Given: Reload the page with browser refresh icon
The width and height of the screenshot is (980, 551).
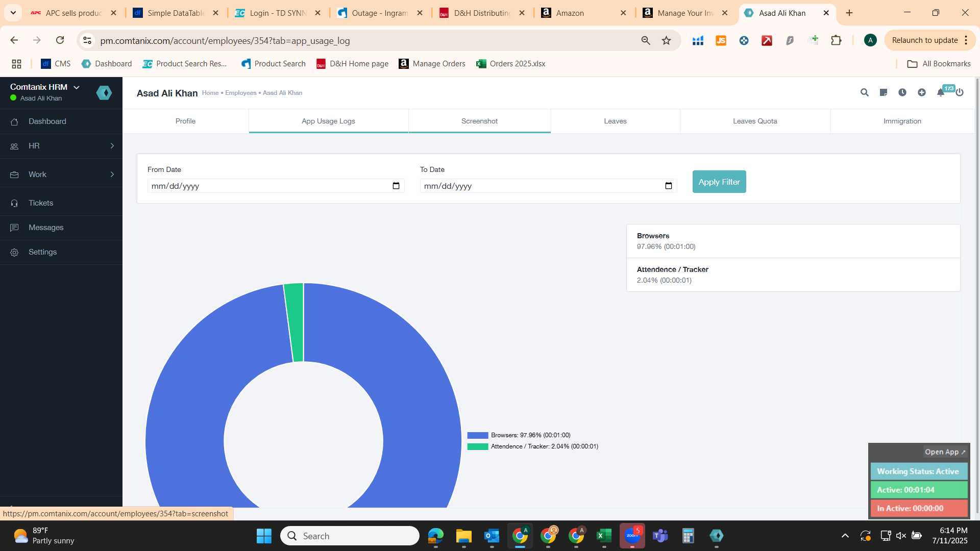Looking at the screenshot, I should point(60,40).
